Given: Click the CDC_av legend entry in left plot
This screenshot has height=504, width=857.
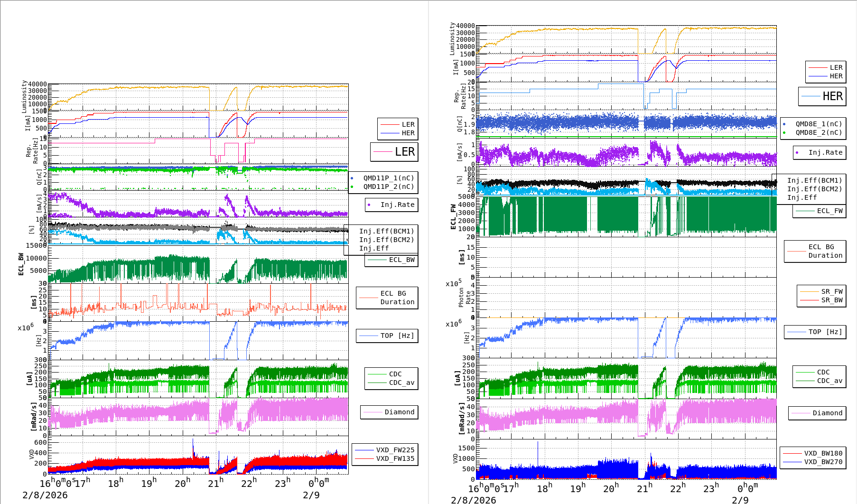Looking at the screenshot, I should (391, 383).
